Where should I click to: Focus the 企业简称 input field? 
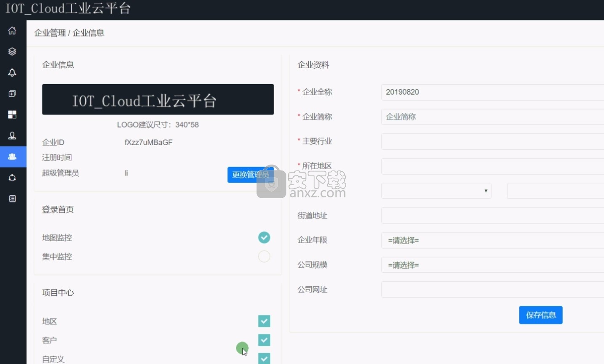(493, 117)
